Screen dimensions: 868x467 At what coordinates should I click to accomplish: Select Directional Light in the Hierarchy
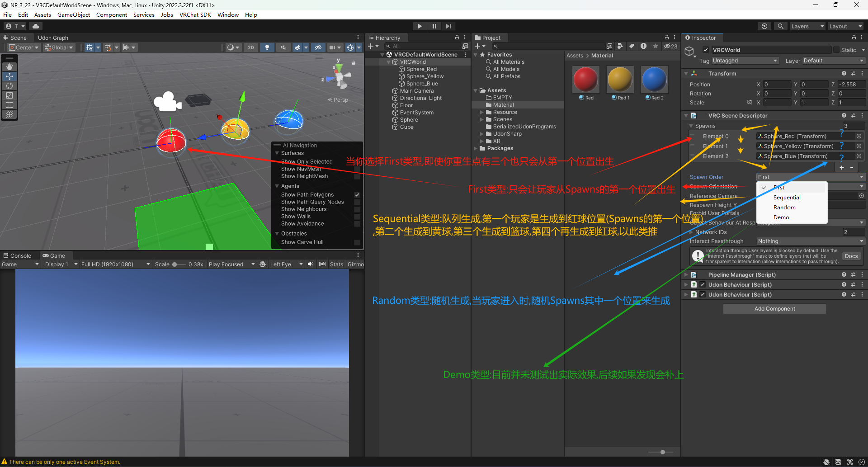[x=420, y=98]
